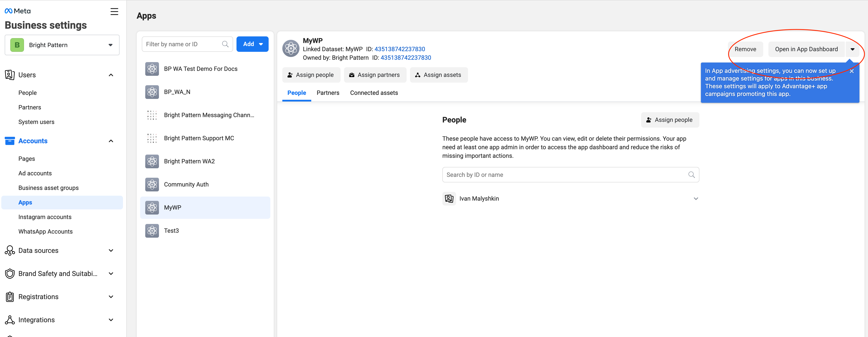This screenshot has height=337, width=868.
Task: Click the Integrations icon
Action: tap(10, 320)
